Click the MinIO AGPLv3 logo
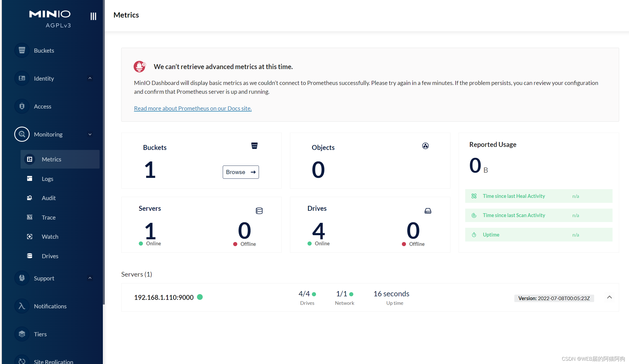The width and height of the screenshot is (629, 364). (50, 19)
